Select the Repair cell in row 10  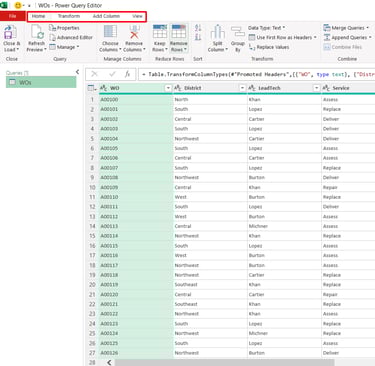348,187
